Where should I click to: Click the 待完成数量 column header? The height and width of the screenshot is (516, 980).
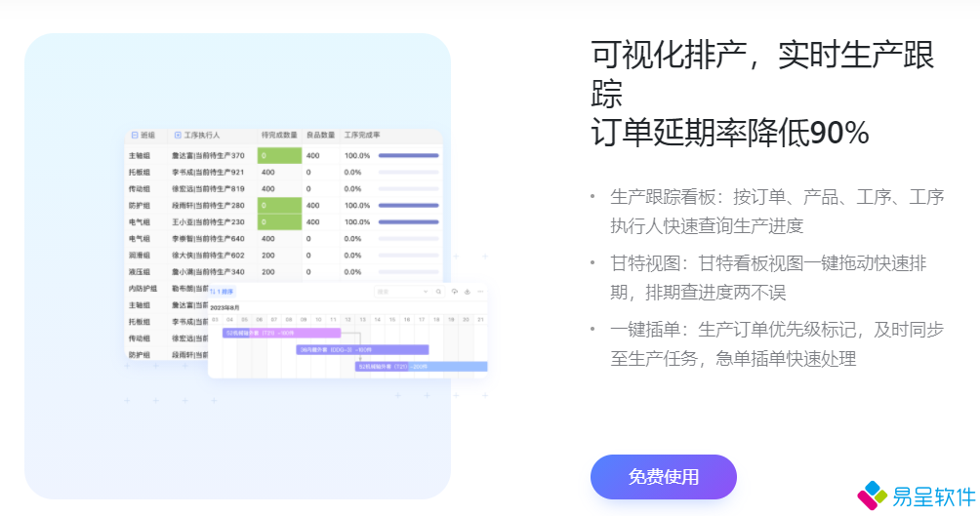click(278, 136)
